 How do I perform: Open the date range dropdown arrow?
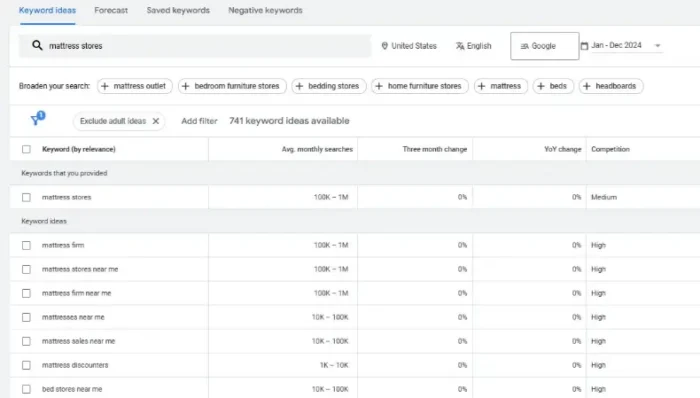coord(657,46)
